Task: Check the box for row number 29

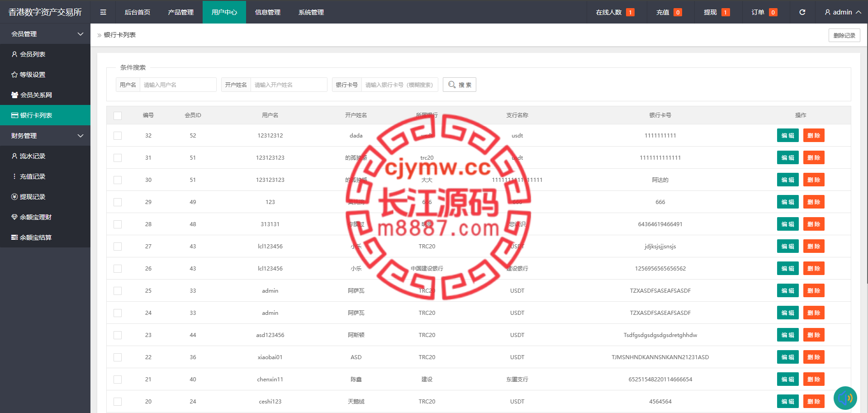Action: (x=118, y=202)
